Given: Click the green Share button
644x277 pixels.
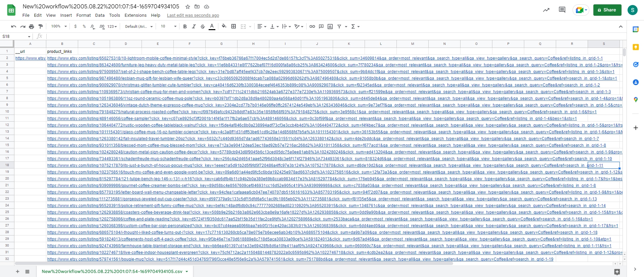Looking at the screenshot, I should [607, 10].
